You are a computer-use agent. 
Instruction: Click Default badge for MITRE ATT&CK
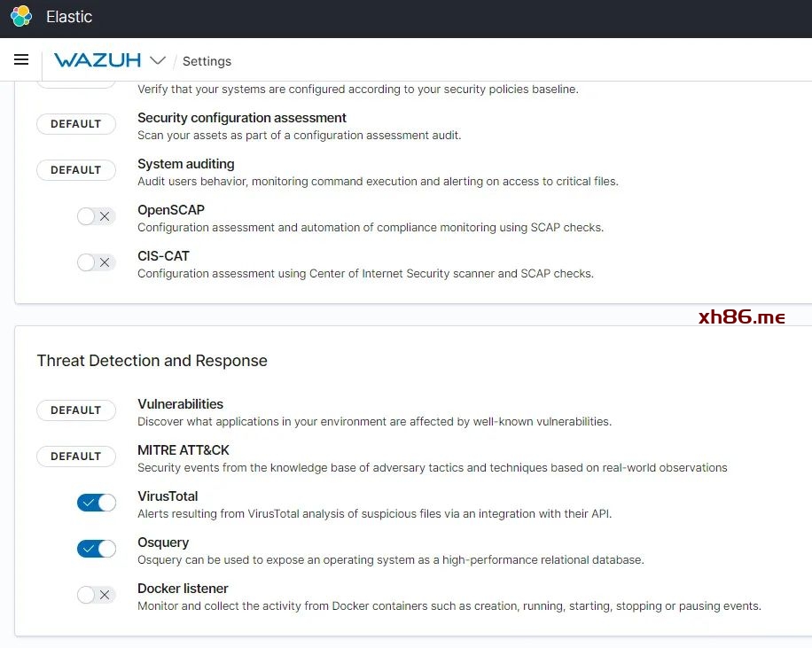(76, 457)
